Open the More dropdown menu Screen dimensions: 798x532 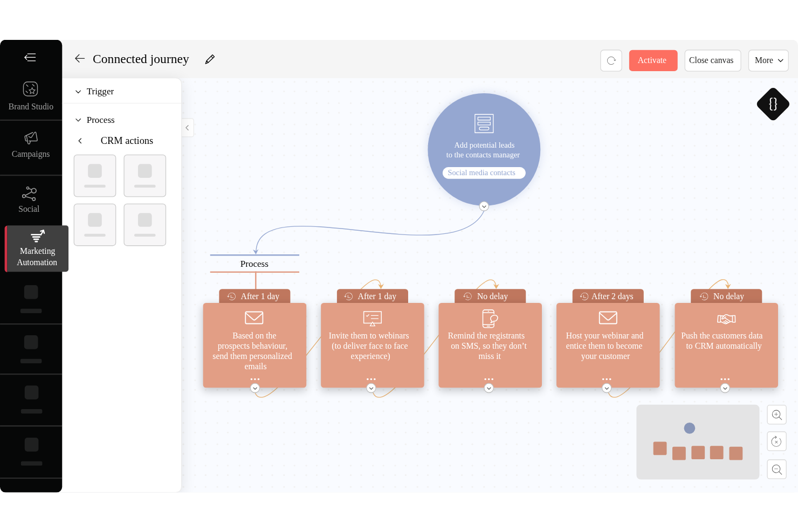tap(768, 60)
